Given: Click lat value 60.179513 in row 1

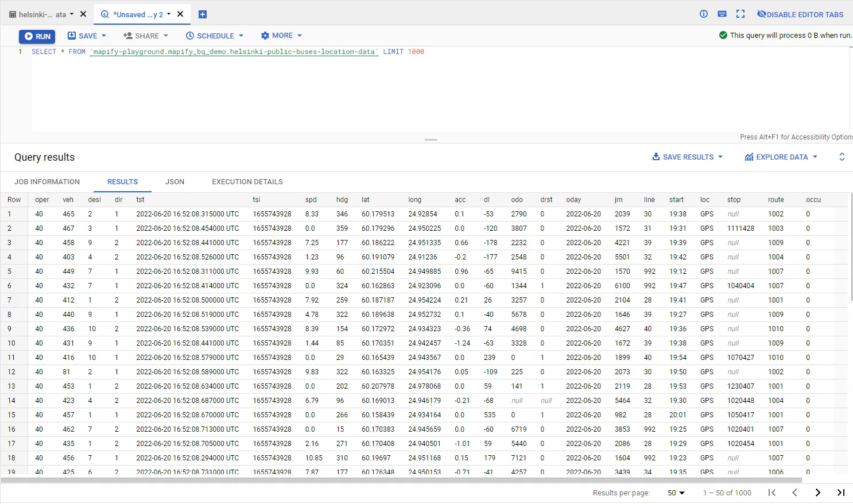Looking at the screenshot, I should coord(378,214).
